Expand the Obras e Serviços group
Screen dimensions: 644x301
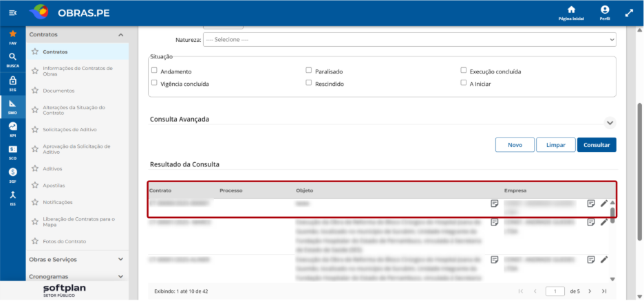click(x=120, y=259)
